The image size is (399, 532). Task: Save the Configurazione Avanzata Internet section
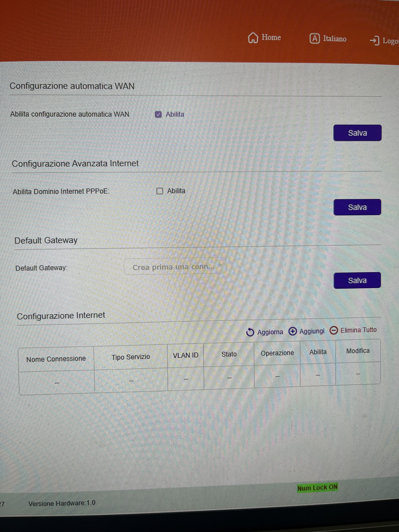point(357,207)
